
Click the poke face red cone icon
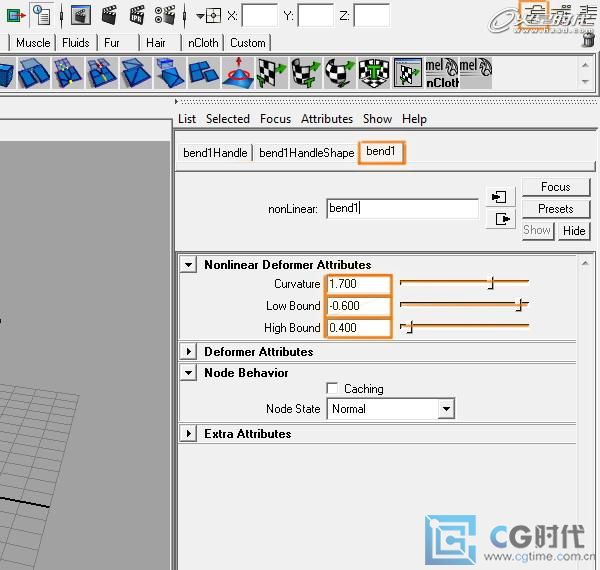point(238,73)
